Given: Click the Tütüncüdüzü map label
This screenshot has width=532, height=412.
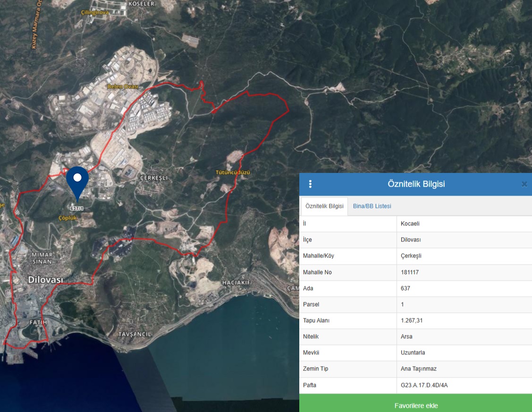Looking at the screenshot, I should point(233,172).
